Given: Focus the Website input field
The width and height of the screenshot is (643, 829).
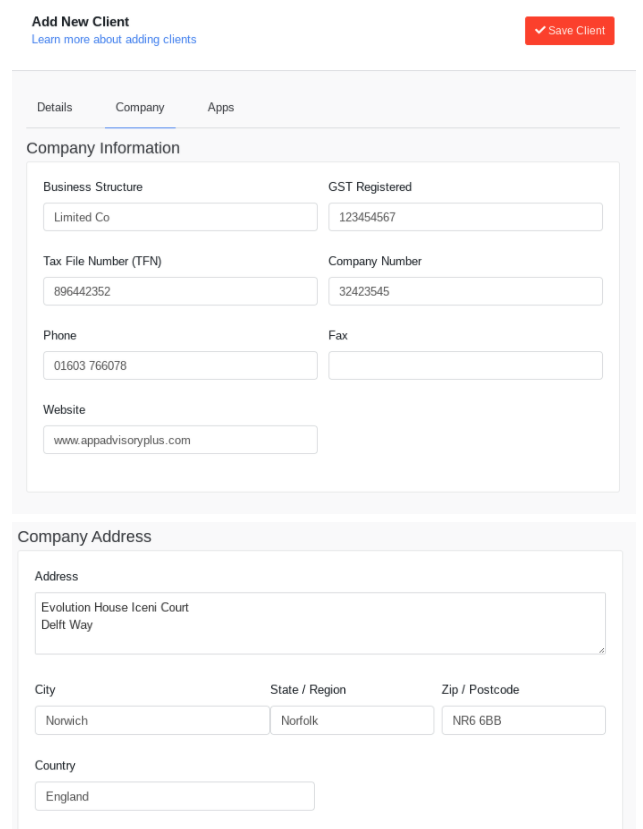Looking at the screenshot, I should click(180, 440).
